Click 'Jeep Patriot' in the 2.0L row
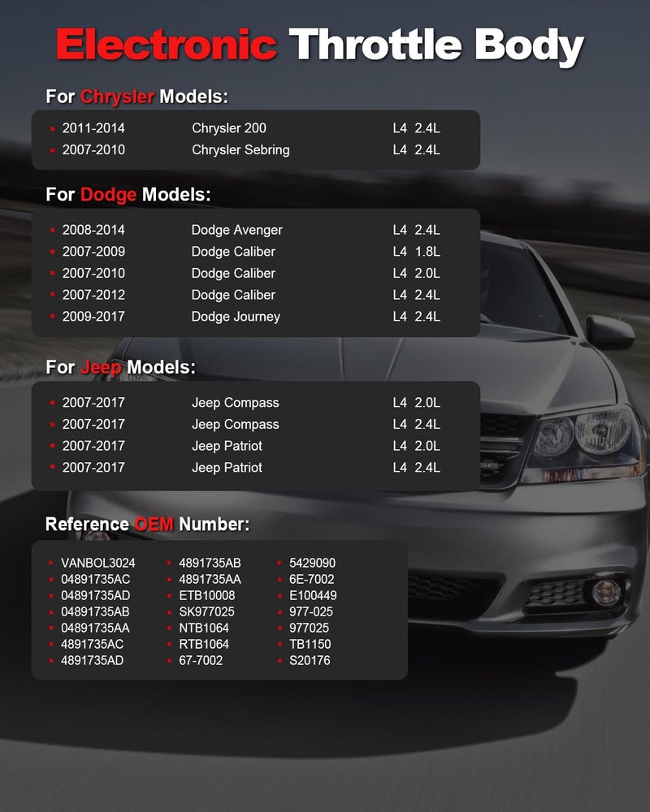Image resolution: width=650 pixels, height=812 pixels. click(227, 446)
